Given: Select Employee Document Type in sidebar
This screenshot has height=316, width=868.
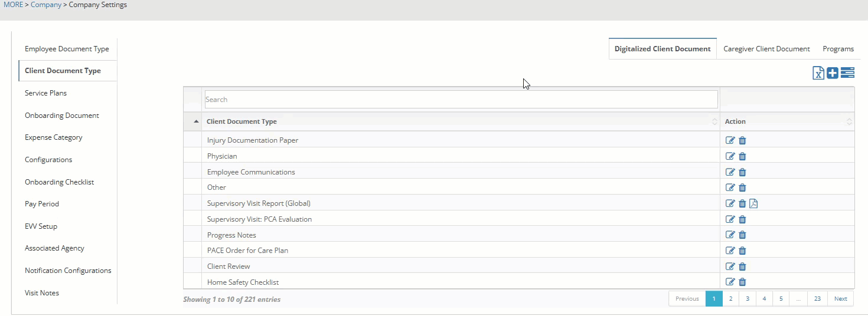Looking at the screenshot, I should tap(67, 49).
